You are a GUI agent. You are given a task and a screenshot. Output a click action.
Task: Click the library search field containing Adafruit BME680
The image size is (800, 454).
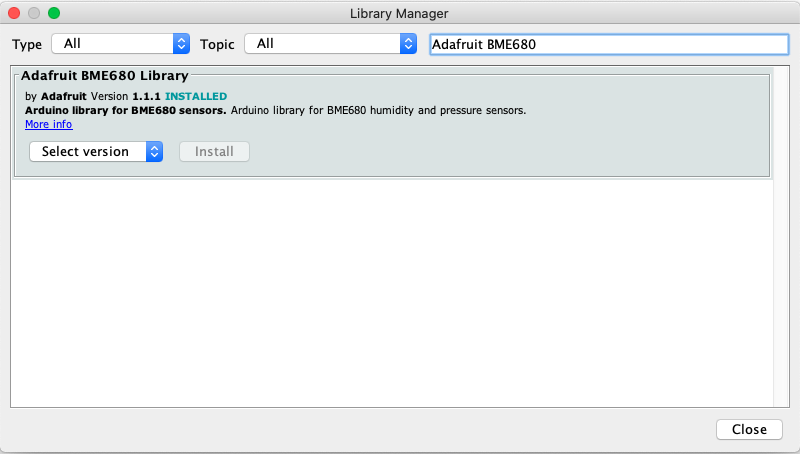click(609, 44)
